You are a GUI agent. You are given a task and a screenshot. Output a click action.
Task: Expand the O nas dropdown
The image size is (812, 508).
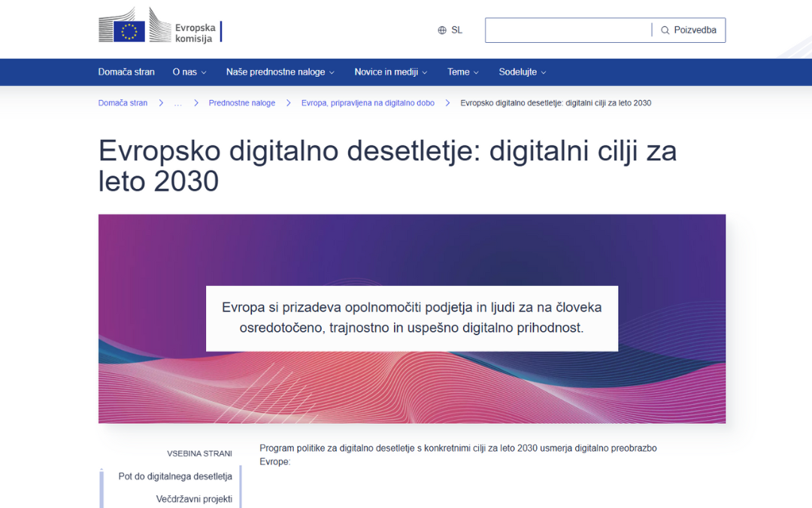coord(189,71)
